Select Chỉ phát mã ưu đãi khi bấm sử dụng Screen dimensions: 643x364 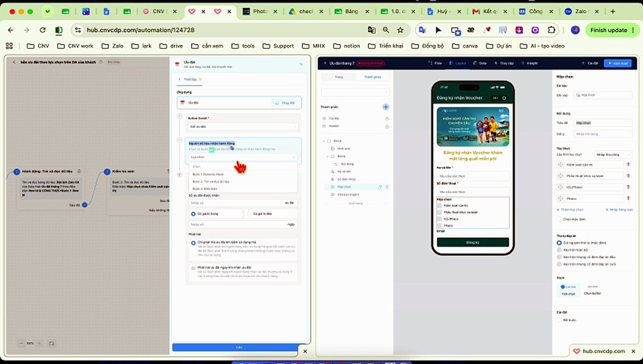click(194, 243)
